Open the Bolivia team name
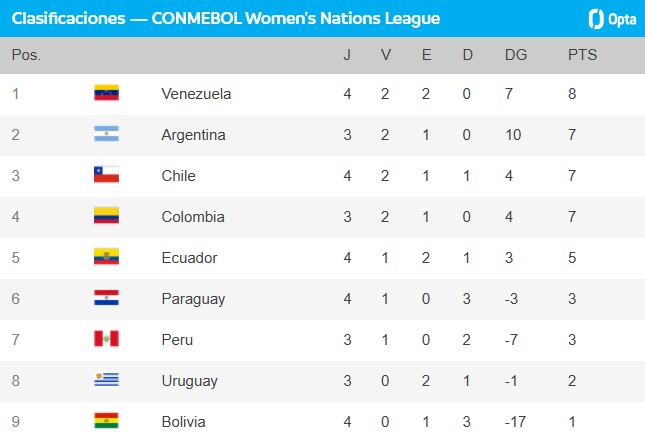This screenshot has width=645, height=438. (x=183, y=421)
